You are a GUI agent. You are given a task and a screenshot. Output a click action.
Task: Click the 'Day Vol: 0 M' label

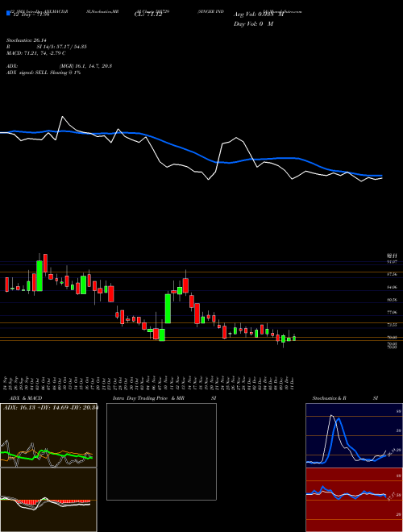(x=253, y=24)
